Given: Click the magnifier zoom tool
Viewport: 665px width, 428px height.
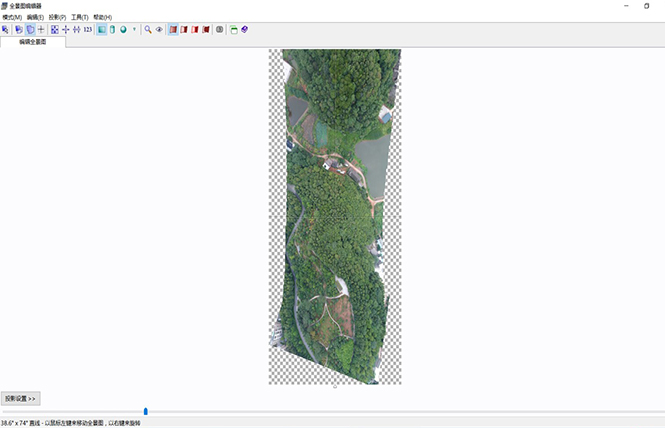Looking at the screenshot, I should (x=148, y=30).
